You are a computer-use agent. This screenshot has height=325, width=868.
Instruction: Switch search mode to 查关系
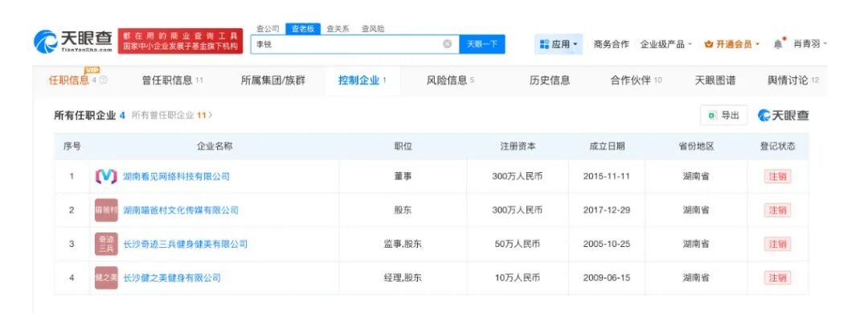point(338,29)
